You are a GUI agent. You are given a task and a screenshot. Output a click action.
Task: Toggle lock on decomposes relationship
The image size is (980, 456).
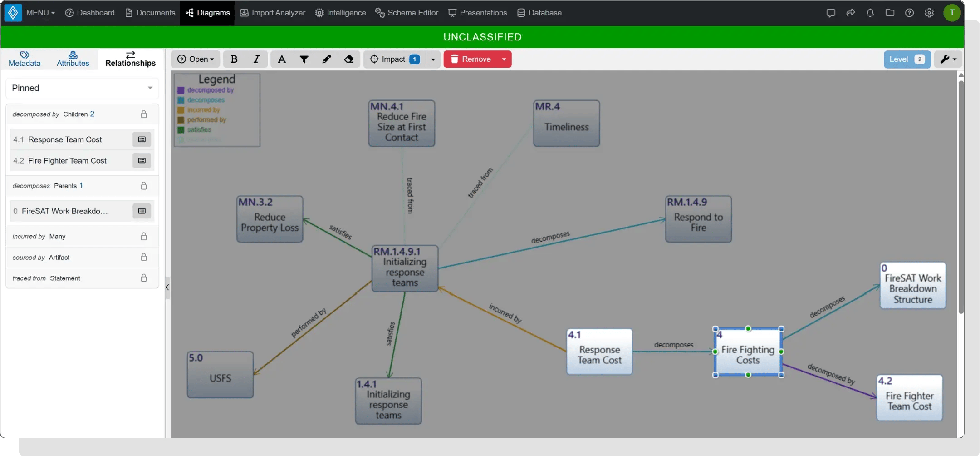click(144, 186)
